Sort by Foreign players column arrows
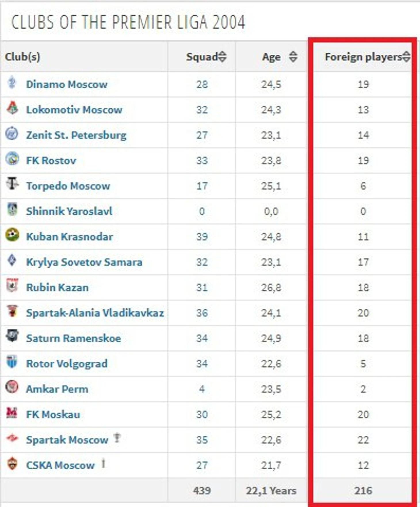 pyautogui.click(x=406, y=56)
